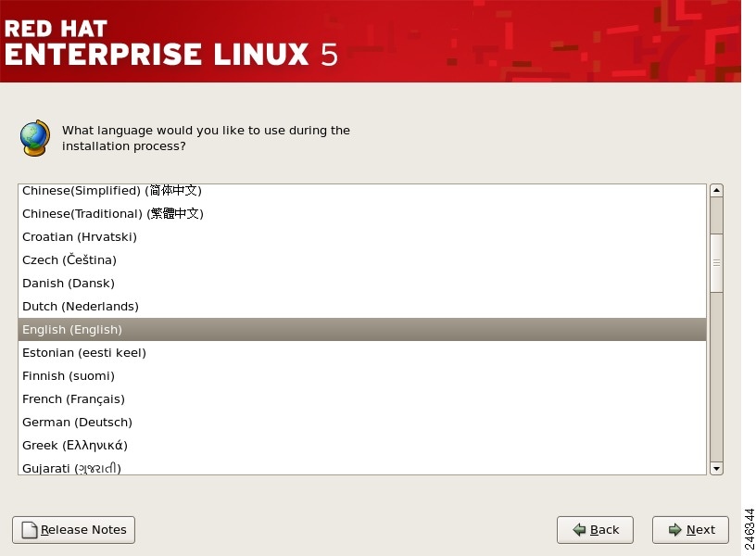This screenshot has height=556, width=756.
Task: Click the Next arrow icon
Action: pyautogui.click(x=674, y=530)
